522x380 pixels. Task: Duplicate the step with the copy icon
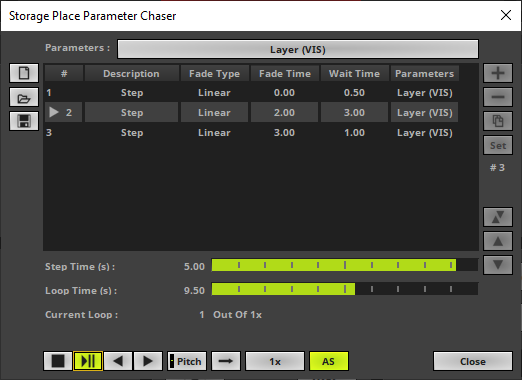coord(498,121)
